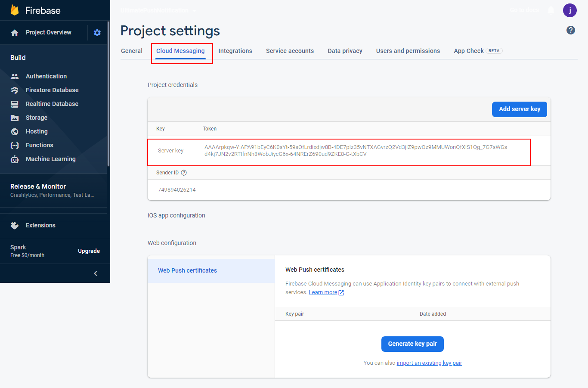The width and height of the screenshot is (588, 388).
Task: Open the user account avatar
Action: tap(570, 10)
